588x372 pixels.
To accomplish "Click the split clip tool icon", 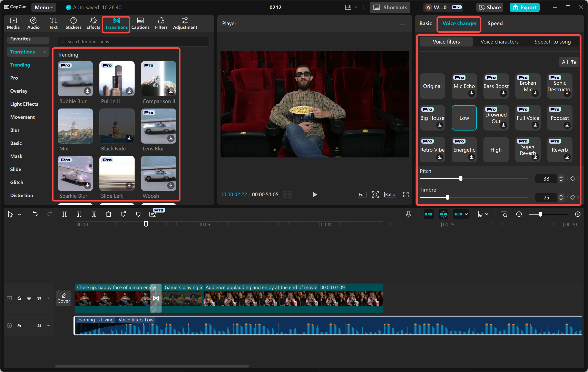I will [64, 214].
